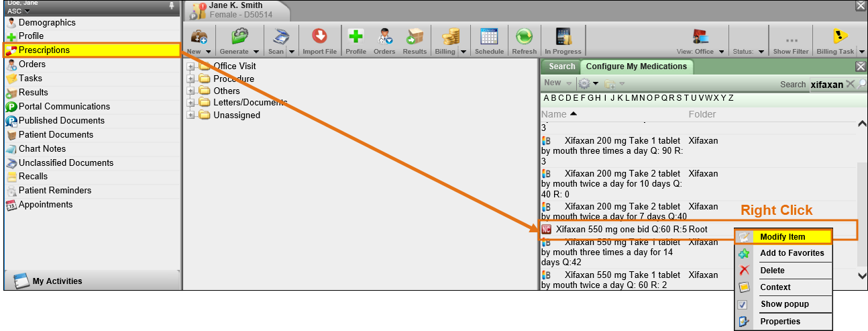868x331 pixels.
Task: Expand the Office Visit folder
Action: click(x=191, y=66)
